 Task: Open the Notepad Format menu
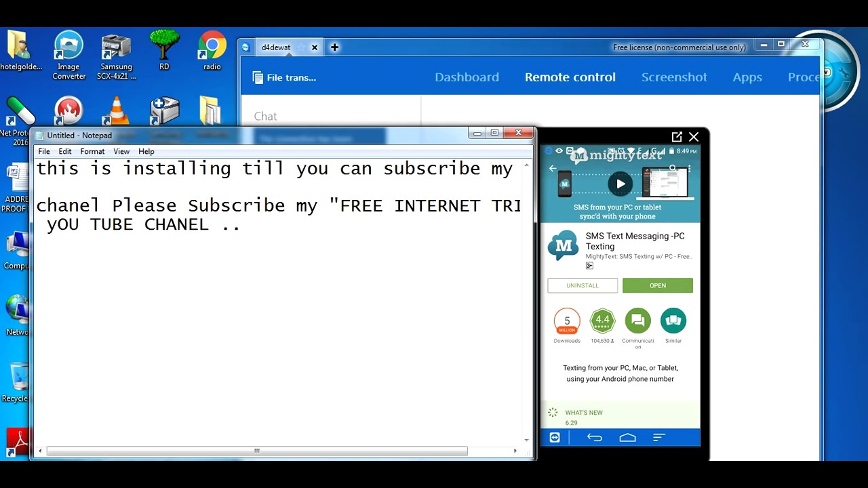coord(92,151)
